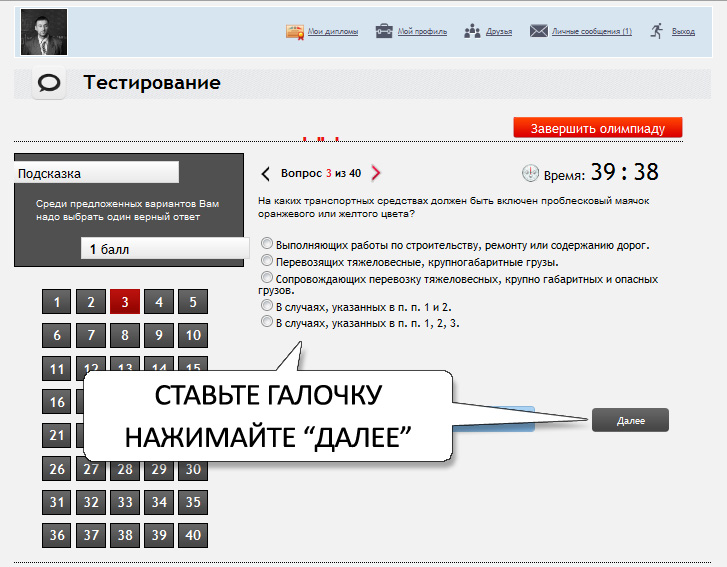727x567 pixels.
Task: Jump to question 21 tile
Action: 57,435
